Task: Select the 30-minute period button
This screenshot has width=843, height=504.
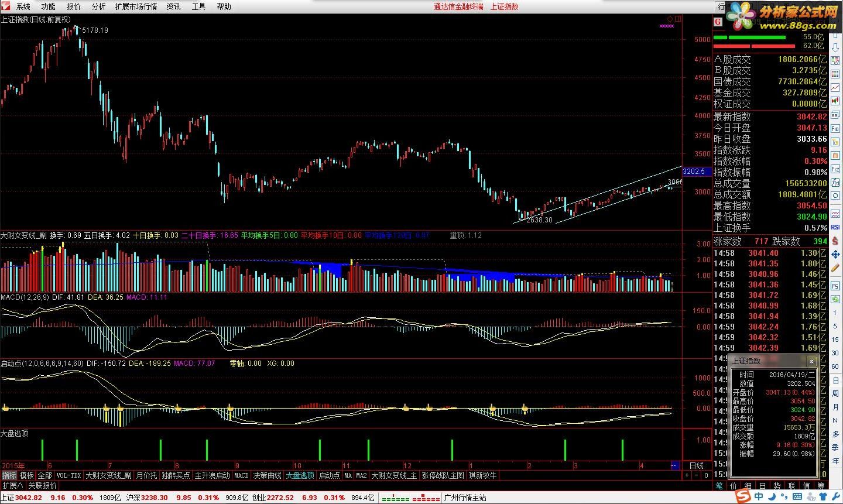Action: [x=835, y=353]
